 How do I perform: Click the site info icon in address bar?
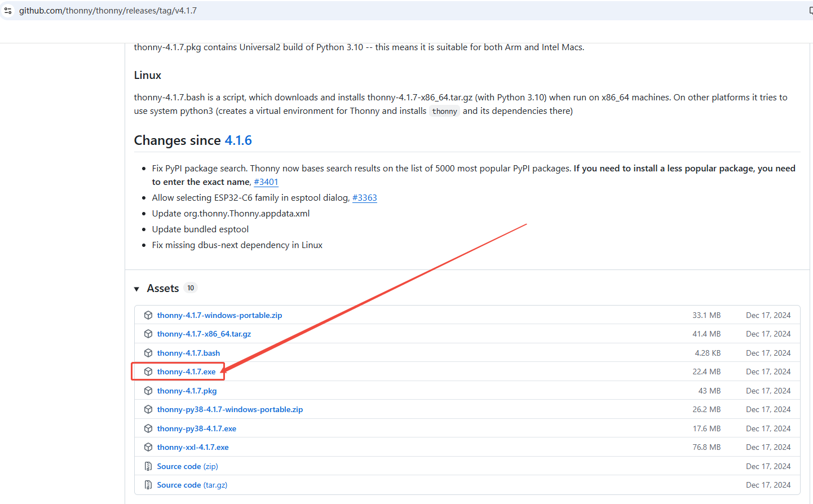click(x=8, y=11)
